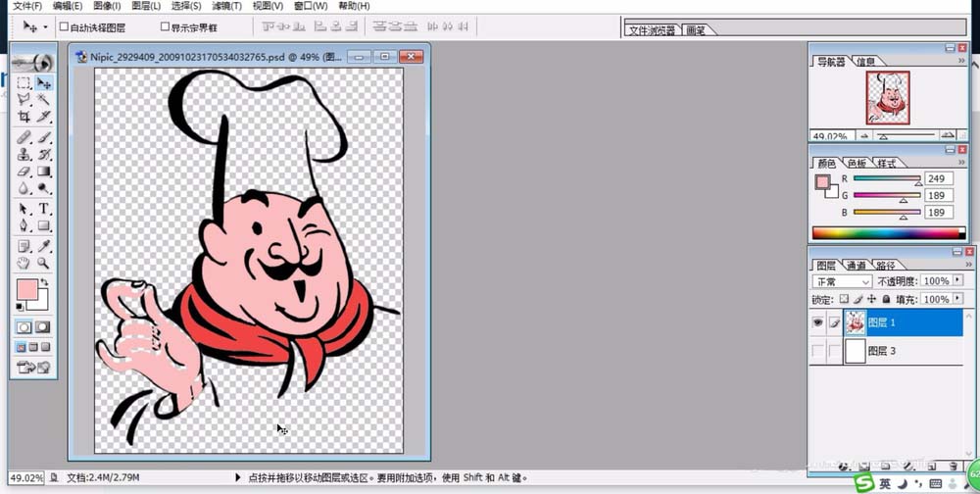
Task: Select the Brush tool
Action: point(44,137)
